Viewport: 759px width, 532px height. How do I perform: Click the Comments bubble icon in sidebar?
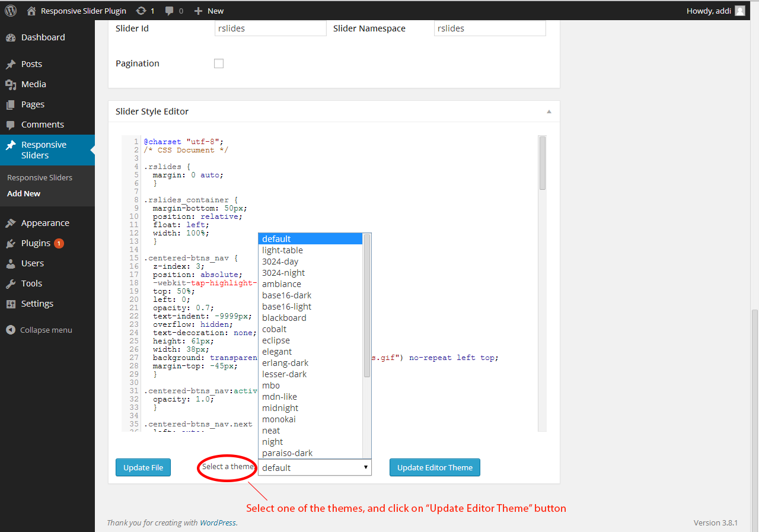click(11, 125)
